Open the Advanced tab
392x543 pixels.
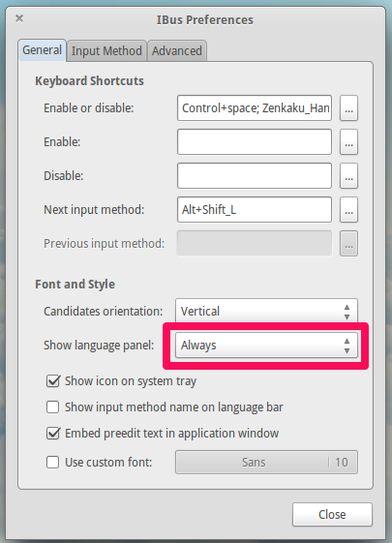177,51
